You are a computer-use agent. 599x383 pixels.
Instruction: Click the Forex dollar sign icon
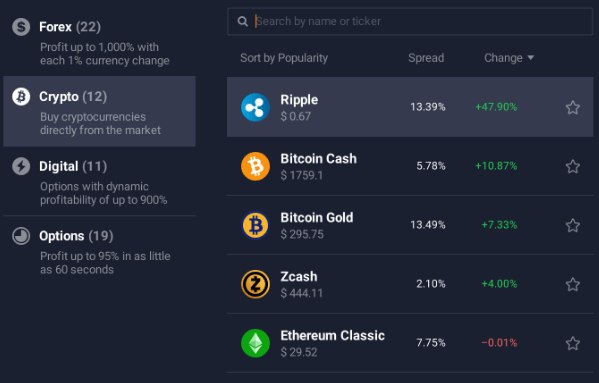[21, 27]
